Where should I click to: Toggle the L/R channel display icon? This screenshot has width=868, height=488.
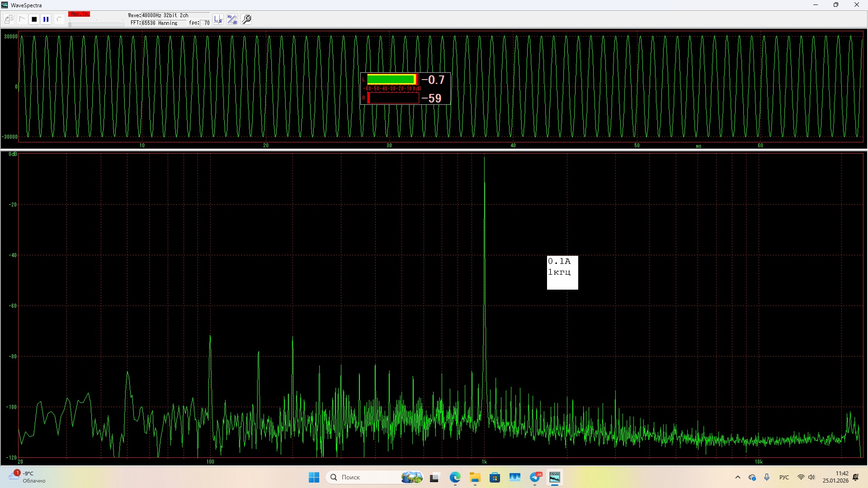[x=218, y=19]
